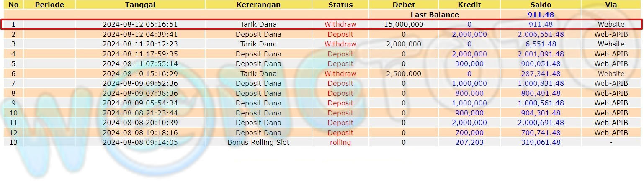The image size is (644, 182).
Task: Click the 2,006,551.48 saldo value
Action: coord(541,34)
